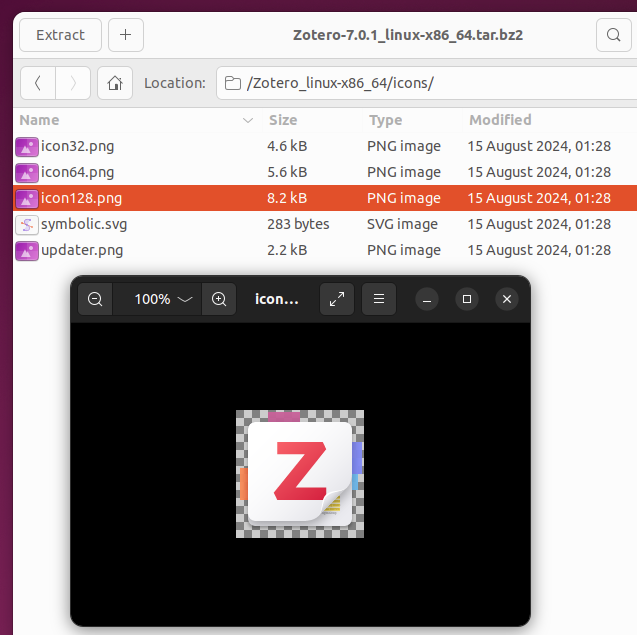Maximize the image viewer window

coord(467,299)
